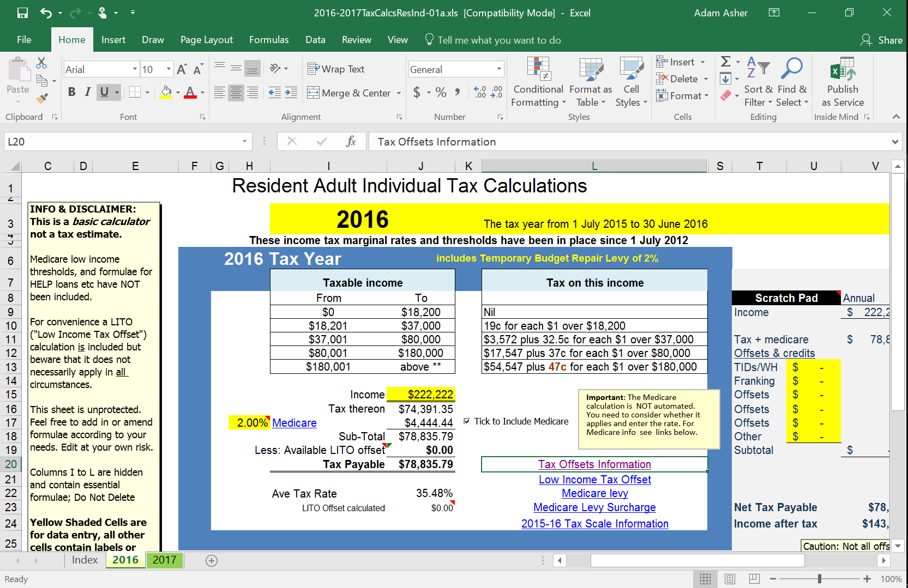
Task: Toggle Wrap Text on the cell
Action: click(x=336, y=69)
